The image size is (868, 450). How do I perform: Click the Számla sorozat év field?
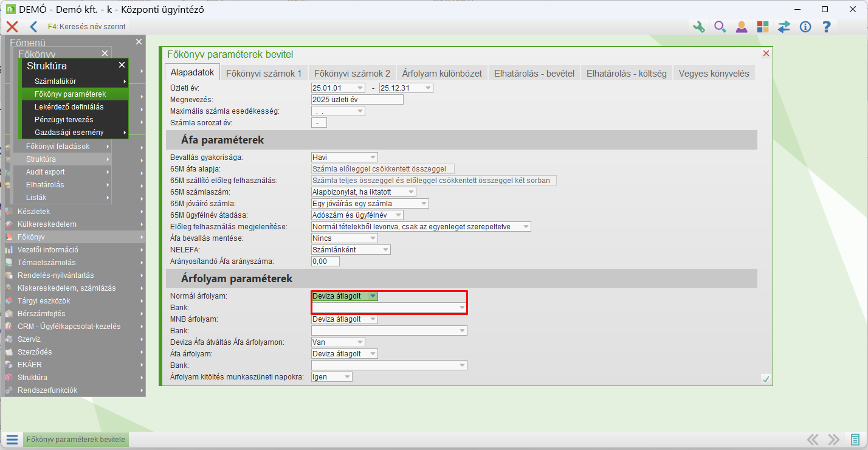319,123
